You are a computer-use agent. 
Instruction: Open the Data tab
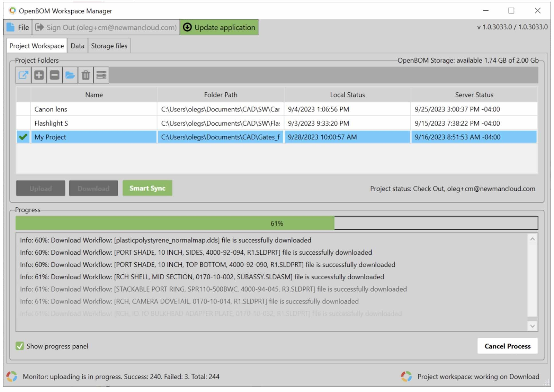click(77, 46)
